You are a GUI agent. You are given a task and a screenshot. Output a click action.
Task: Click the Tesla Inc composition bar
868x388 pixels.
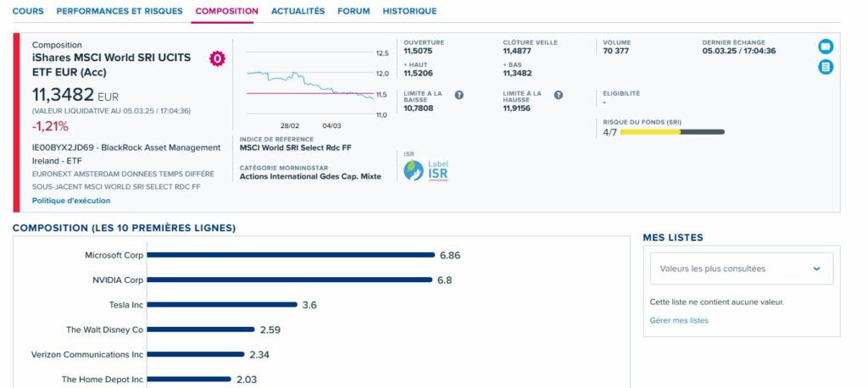(x=222, y=305)
